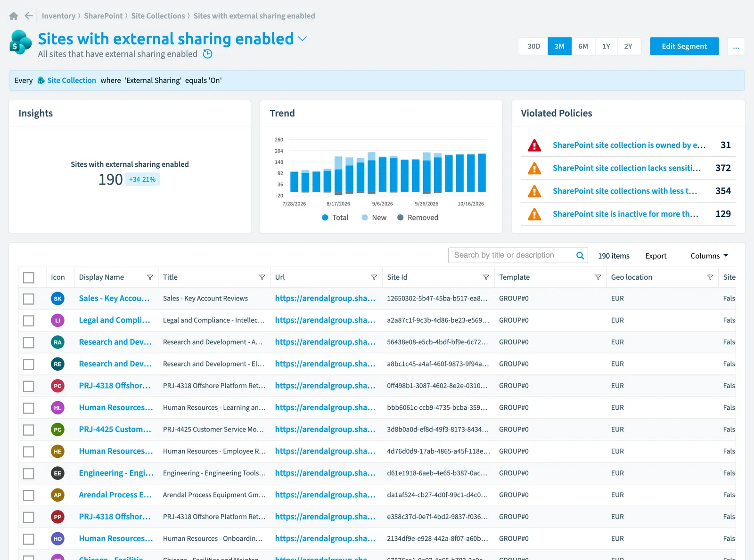
Task: Open the more options ellipsis menu
Action: tap(736, 46)
